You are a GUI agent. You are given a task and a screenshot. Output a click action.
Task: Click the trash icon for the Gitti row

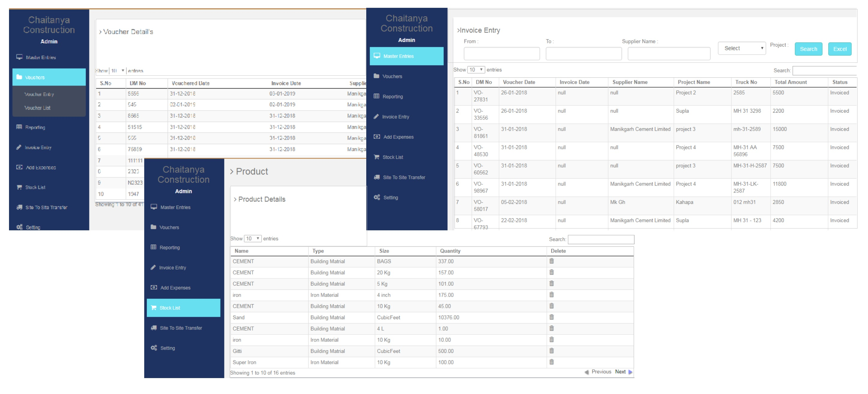coord(551,350)
